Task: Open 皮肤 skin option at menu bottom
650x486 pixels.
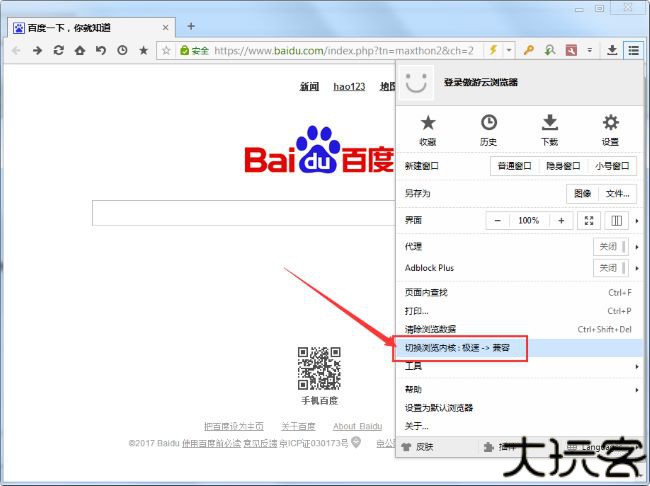Action: pyautogui.click(x=418, y=447)
